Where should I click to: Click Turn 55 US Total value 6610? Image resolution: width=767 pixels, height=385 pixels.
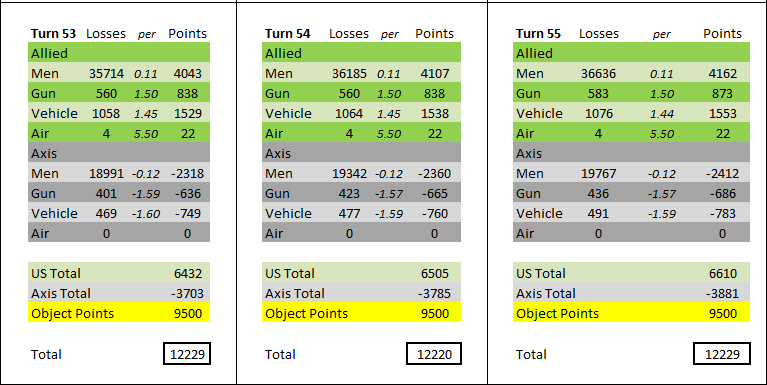[722, 273]
